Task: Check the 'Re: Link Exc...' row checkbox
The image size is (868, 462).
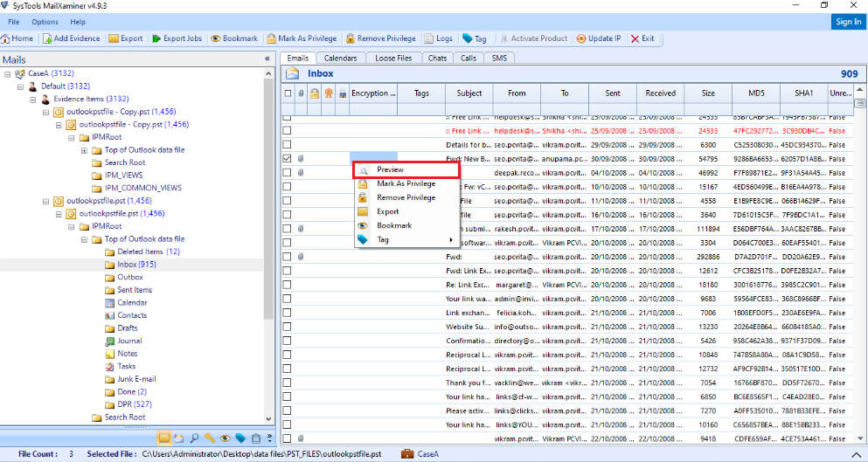Action: [287, 285]
